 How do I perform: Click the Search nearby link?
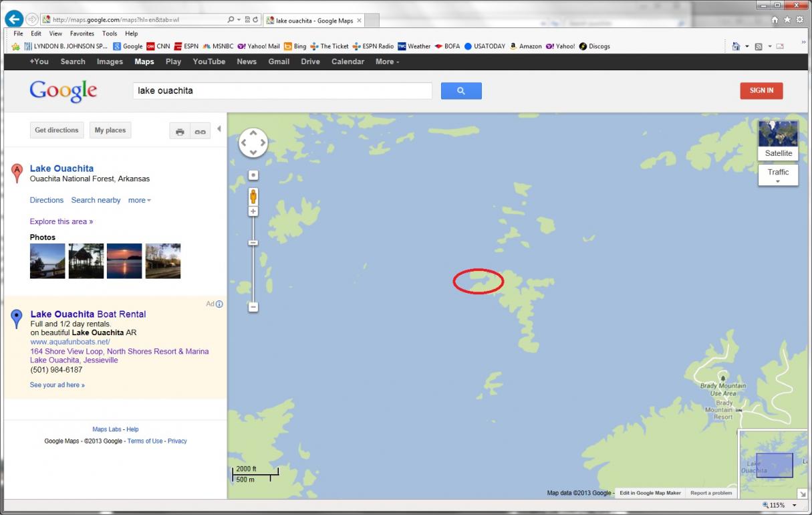click(x=96, y=201)
